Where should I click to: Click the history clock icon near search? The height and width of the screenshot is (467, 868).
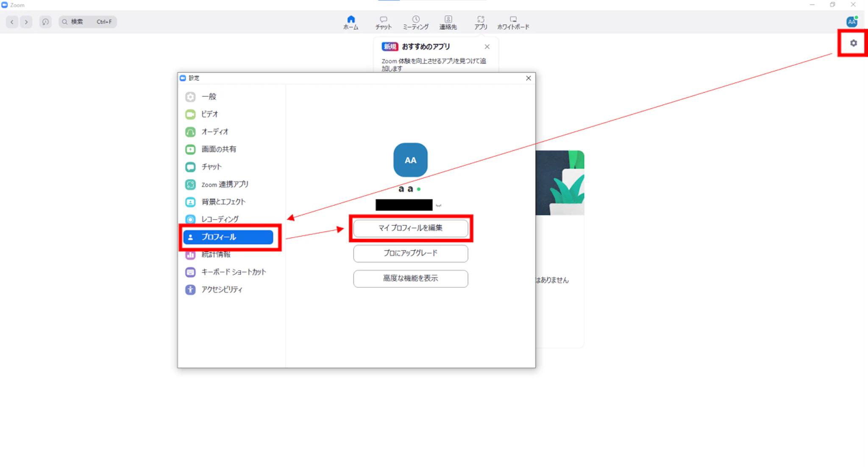[x=45, y=22]
